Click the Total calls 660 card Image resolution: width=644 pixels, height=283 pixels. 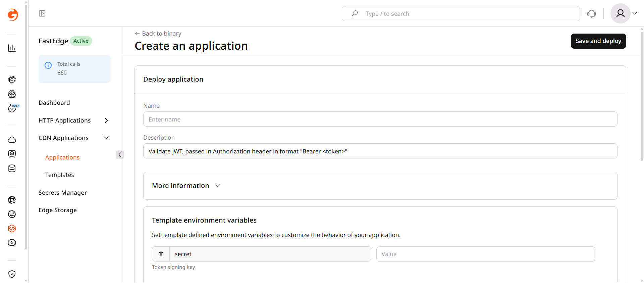(74, 69)
